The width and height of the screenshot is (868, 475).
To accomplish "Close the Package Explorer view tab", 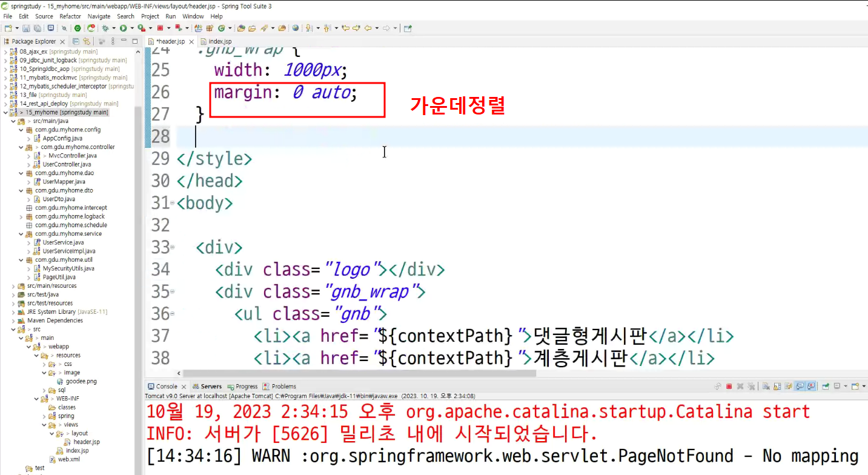I will [x=62, y=41].
